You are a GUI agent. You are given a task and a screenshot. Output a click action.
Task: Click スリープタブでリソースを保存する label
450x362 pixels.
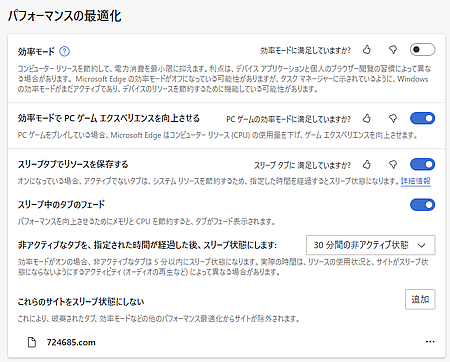(x=73, y=164)
